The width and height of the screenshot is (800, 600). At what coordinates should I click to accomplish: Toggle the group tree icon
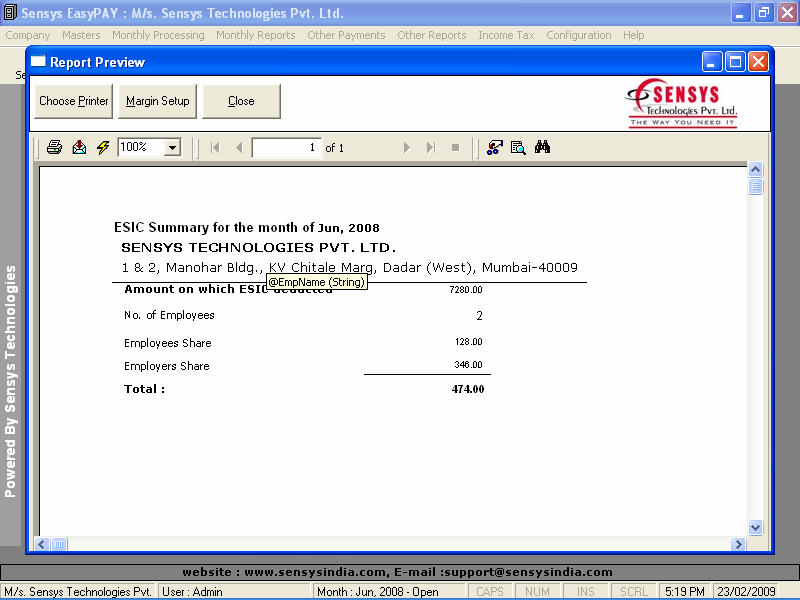tap(494, 147)
